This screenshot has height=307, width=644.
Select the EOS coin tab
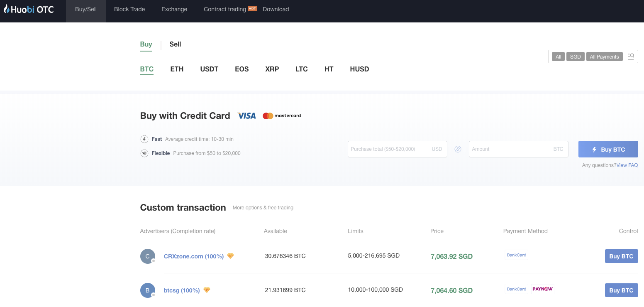click(242, 69)
